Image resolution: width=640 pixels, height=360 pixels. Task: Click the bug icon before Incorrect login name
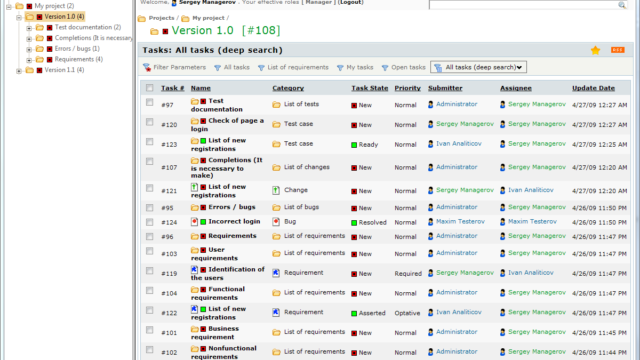pyautogui.click(x=194, y=222)
